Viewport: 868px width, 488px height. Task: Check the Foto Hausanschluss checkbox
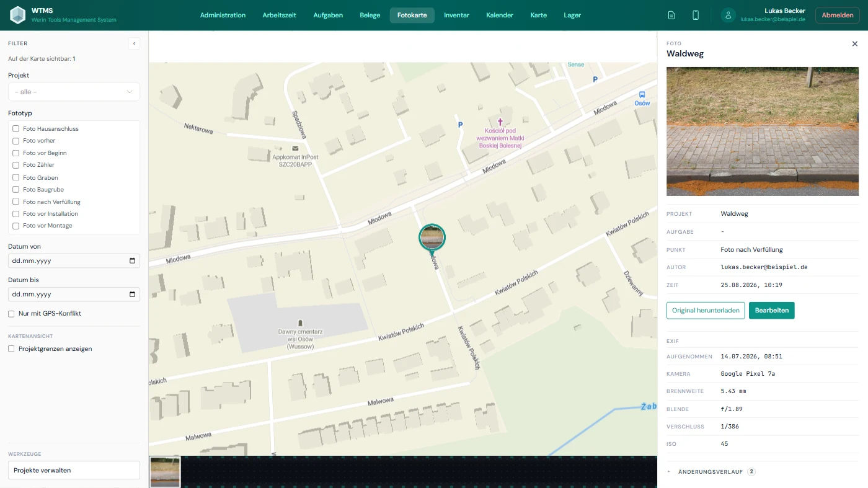coord(16,129)
